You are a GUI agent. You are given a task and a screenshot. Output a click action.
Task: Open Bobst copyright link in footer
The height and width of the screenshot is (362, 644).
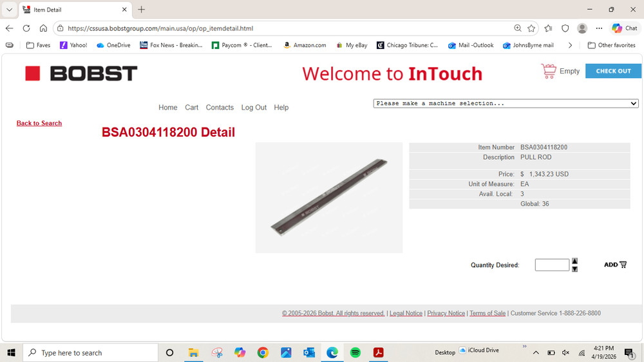[333, 313]
